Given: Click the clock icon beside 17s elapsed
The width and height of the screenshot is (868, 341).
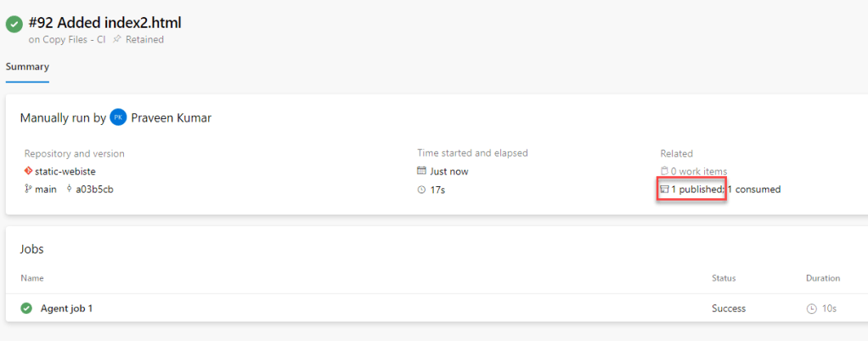Looking at the screenshot, I should tap(421, 190).
